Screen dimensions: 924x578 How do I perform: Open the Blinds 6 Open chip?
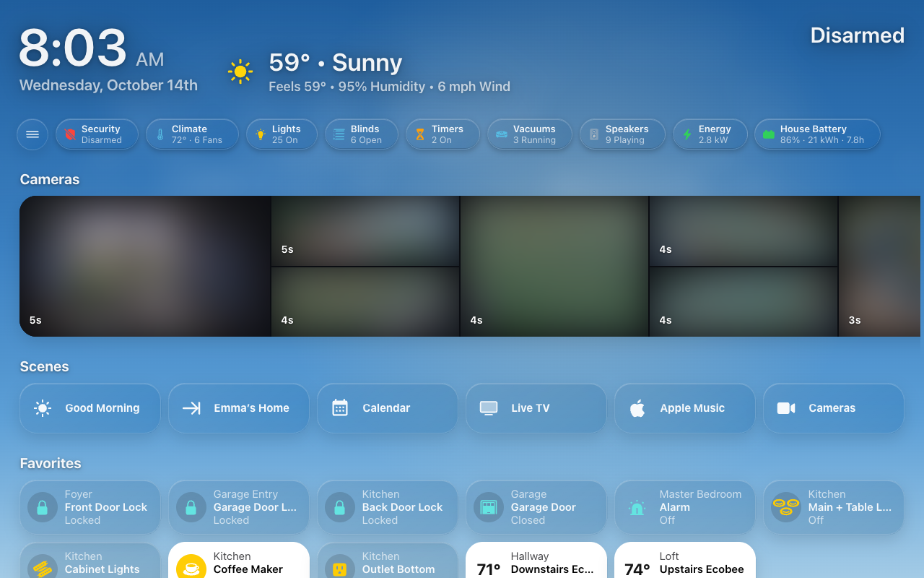click(x=362, y=134)
